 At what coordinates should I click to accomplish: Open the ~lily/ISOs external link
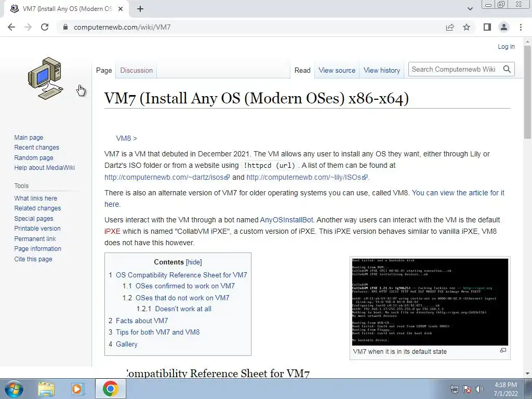click(307, 177)
